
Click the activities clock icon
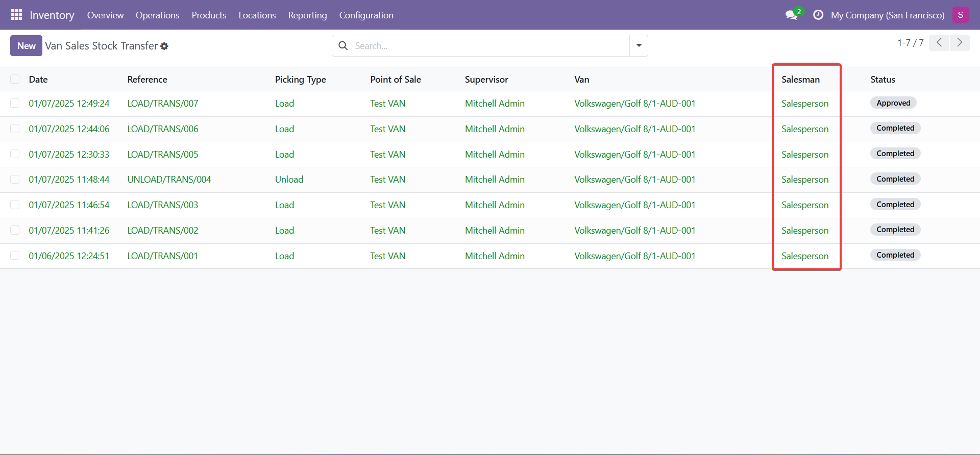(818, 15)
